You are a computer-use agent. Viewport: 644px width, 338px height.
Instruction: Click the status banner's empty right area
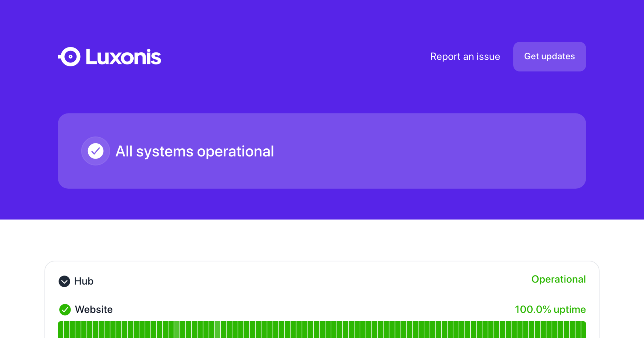tap(456, 151)
